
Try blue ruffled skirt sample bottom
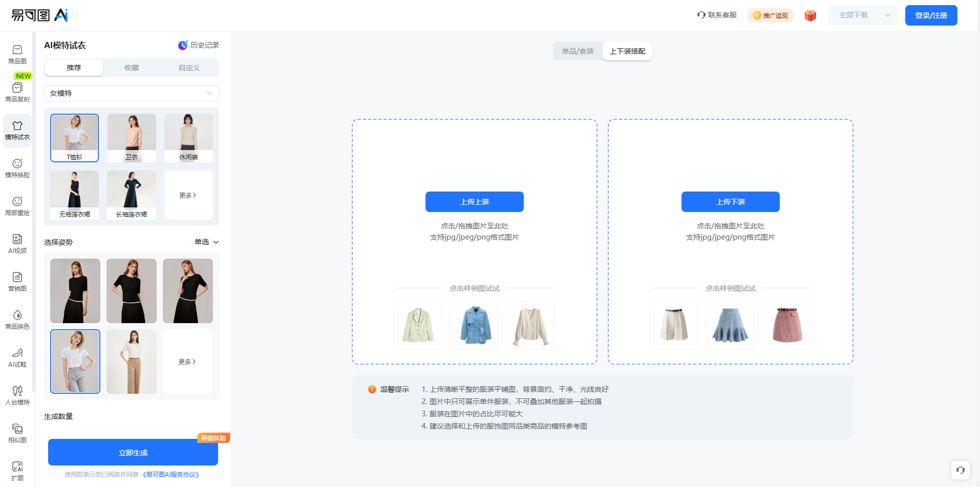[731, 325]
